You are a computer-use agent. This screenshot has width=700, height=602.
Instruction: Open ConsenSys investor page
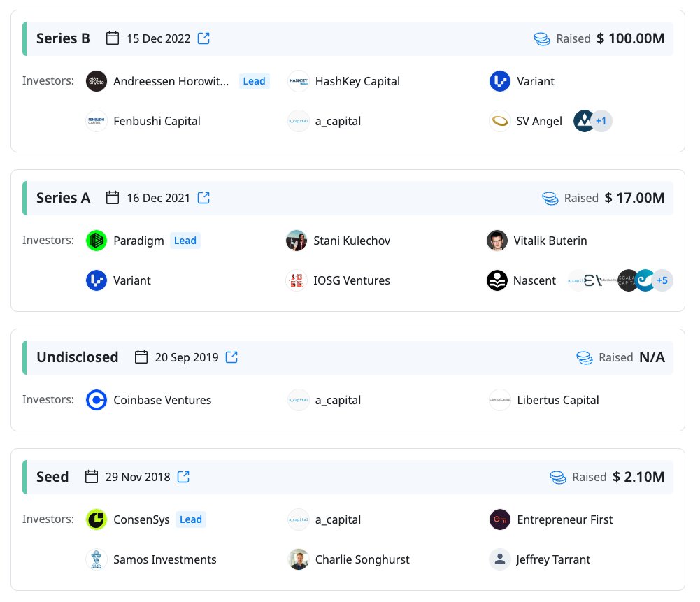coord(141,519)
